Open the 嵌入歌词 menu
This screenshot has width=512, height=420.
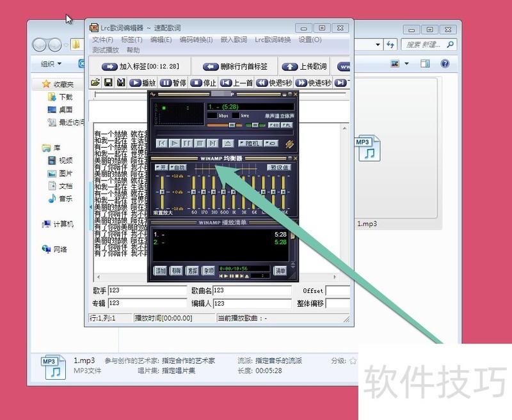coord(234,40)
